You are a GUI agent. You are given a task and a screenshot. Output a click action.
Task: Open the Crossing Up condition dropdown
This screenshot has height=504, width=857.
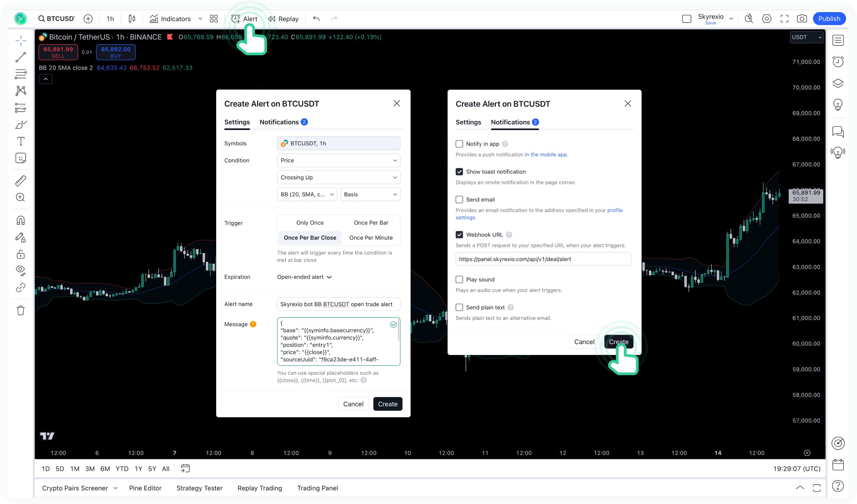click(x=339, y=177)
